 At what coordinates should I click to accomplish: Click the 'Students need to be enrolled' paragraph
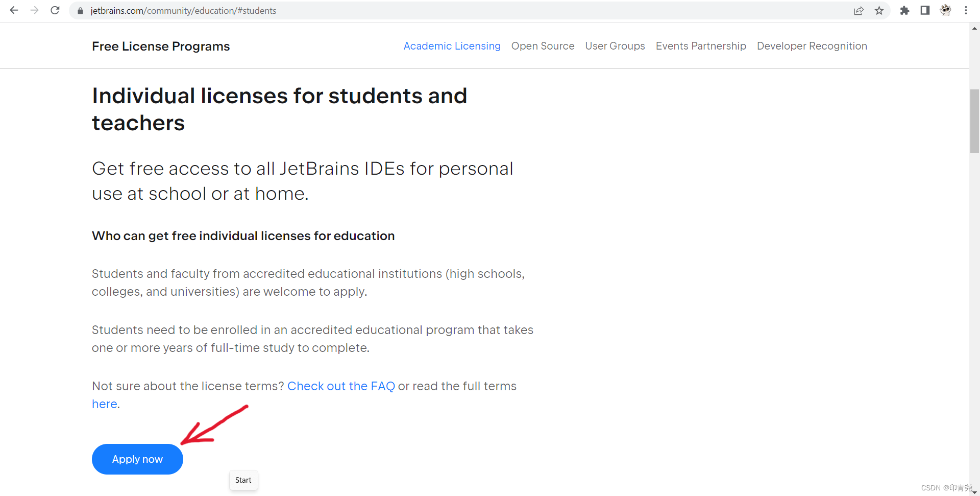312,339
